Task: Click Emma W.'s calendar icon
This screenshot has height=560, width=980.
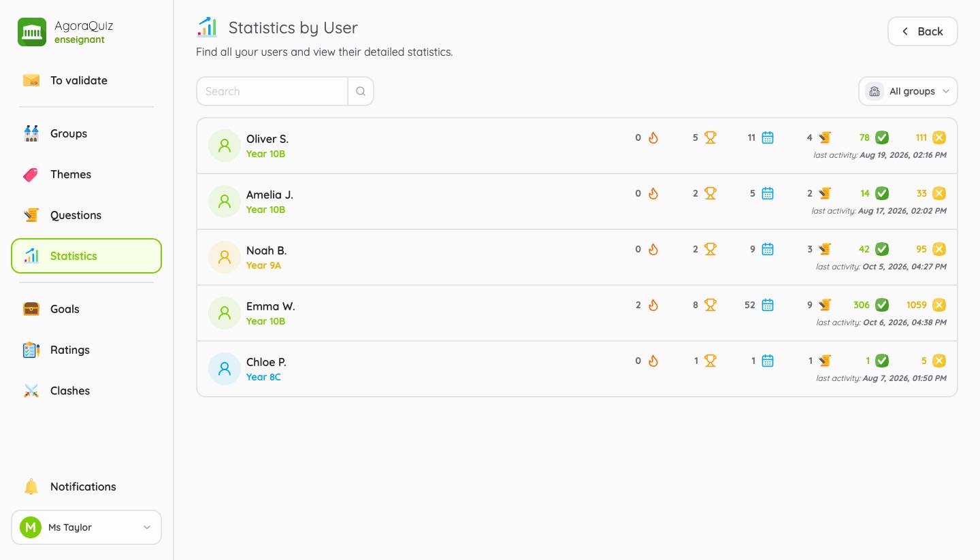Action: (768, 305)
